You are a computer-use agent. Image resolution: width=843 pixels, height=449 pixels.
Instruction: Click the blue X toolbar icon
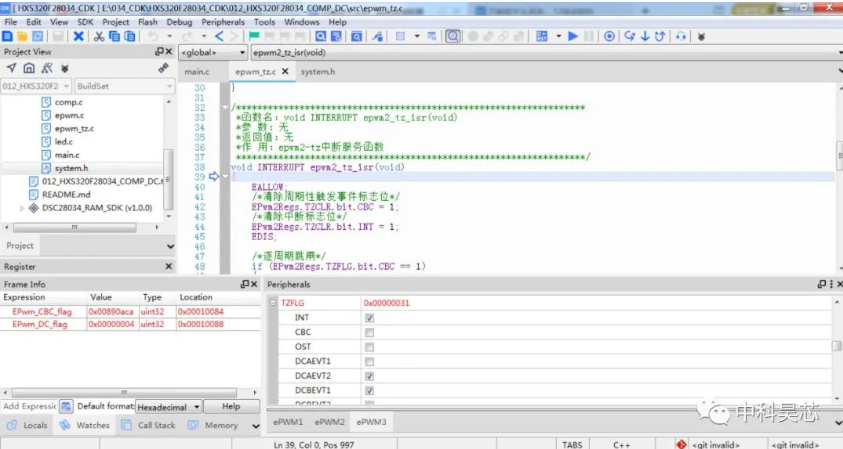(x=78, y=36)
